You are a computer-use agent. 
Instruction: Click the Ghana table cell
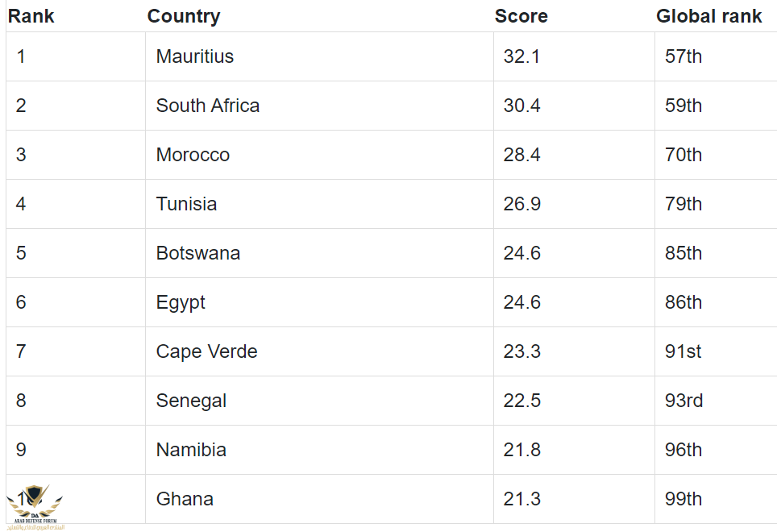320,499
